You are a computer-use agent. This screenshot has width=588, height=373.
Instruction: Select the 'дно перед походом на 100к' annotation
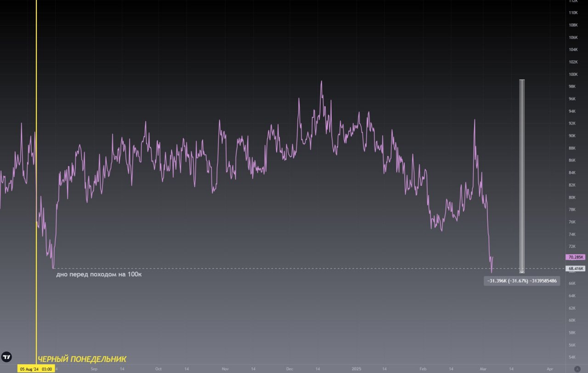[x=99, y=274]
